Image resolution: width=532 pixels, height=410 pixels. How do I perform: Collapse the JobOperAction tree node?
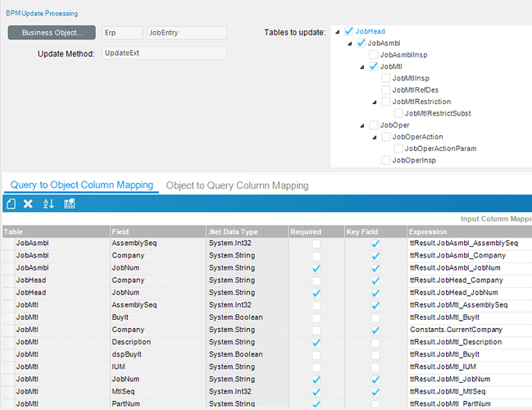tap(375, 137)
